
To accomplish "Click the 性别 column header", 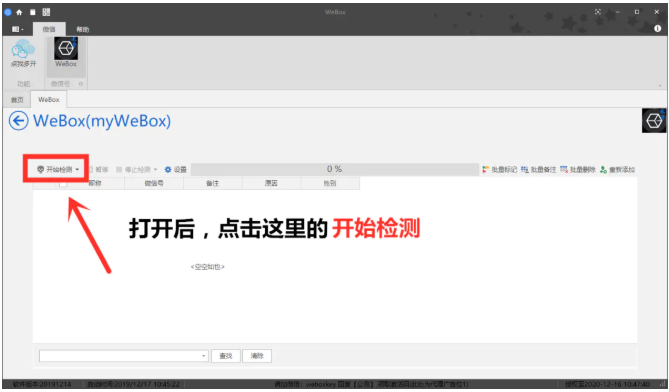I will click(330, 183).
